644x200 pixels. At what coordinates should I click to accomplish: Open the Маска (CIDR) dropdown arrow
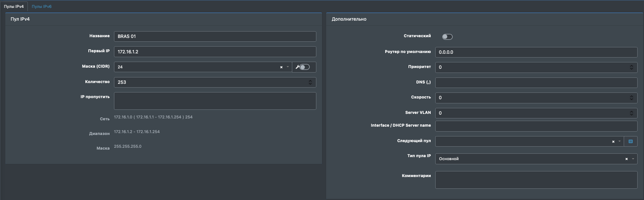pos(288,67)
